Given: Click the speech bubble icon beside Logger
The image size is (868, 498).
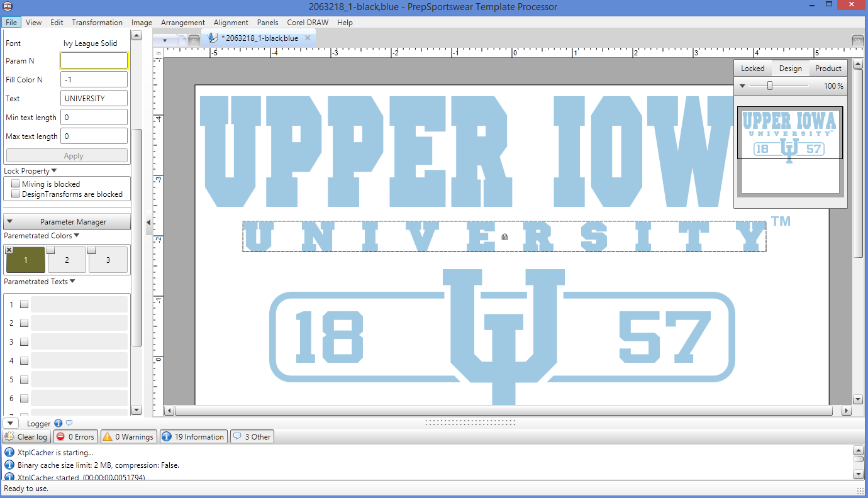Looking at the screenshot, I should [69, 423].
